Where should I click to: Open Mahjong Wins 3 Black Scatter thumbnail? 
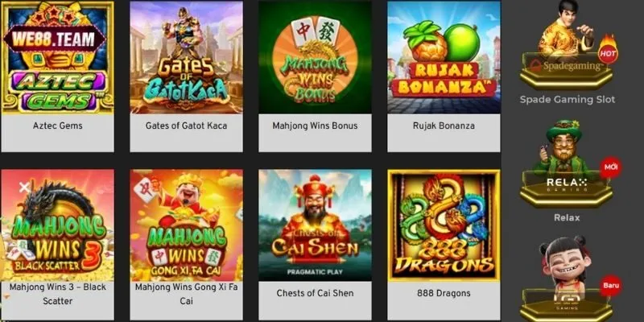(x=57, y=225)
